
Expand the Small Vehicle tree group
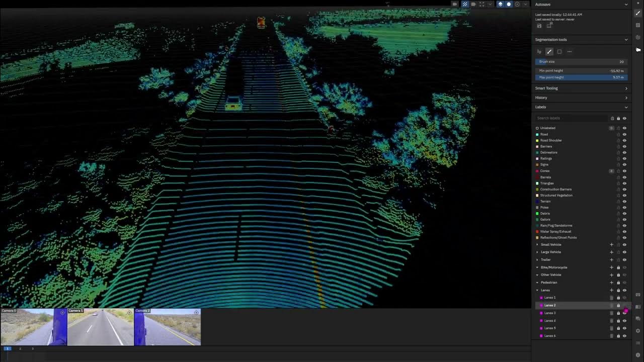tap(537, 245)
